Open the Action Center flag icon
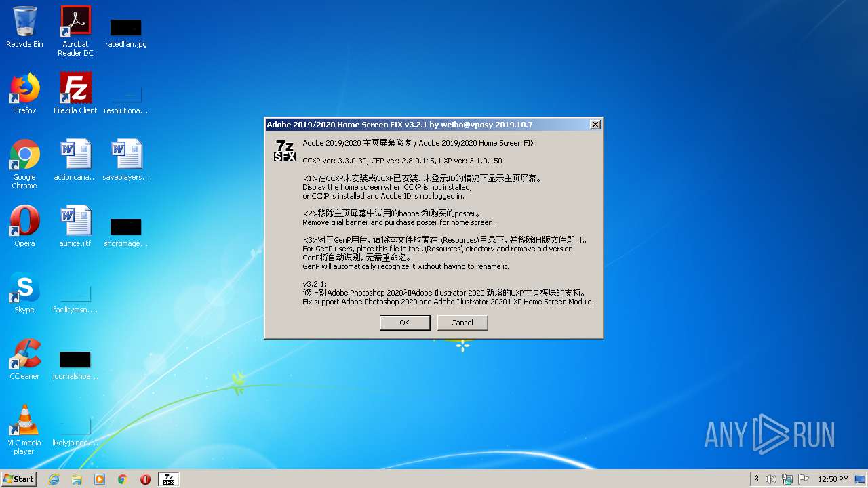The width and height of the screenshot is (868, 488). tap(804, 479)
